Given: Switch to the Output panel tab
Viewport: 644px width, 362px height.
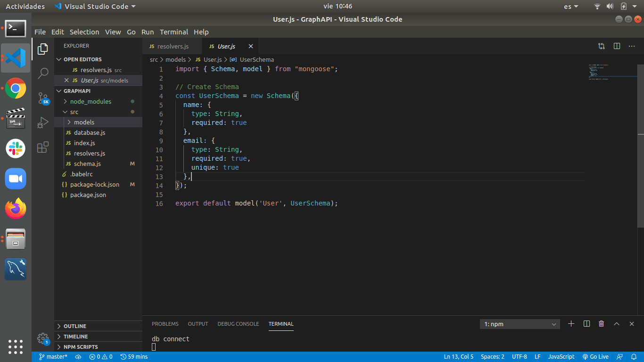Looking at the screenshot, I should pos(198,324).
